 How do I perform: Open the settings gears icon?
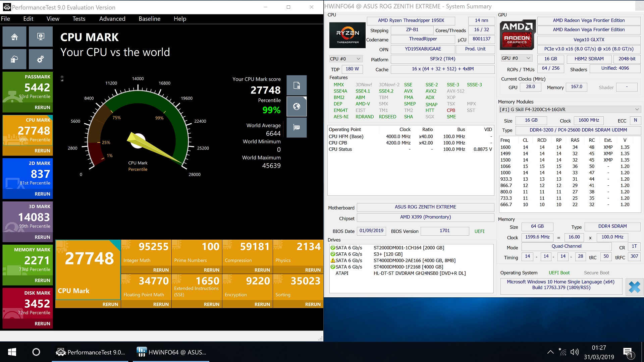coord(41,59)
